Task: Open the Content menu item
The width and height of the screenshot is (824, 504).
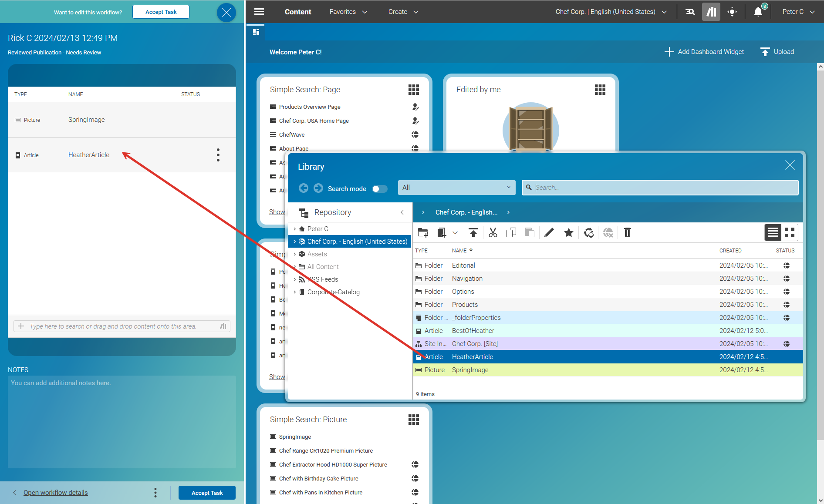Action: (298, 12)
